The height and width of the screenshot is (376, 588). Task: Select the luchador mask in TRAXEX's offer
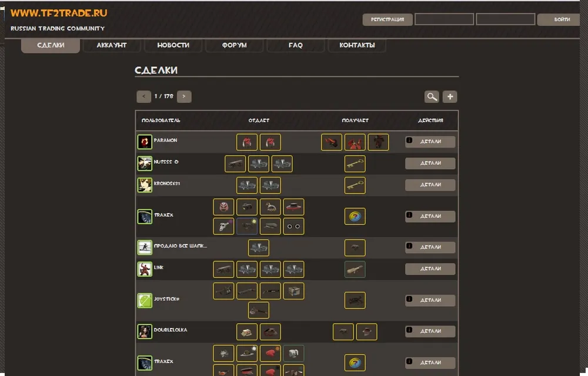click(223, 207)
